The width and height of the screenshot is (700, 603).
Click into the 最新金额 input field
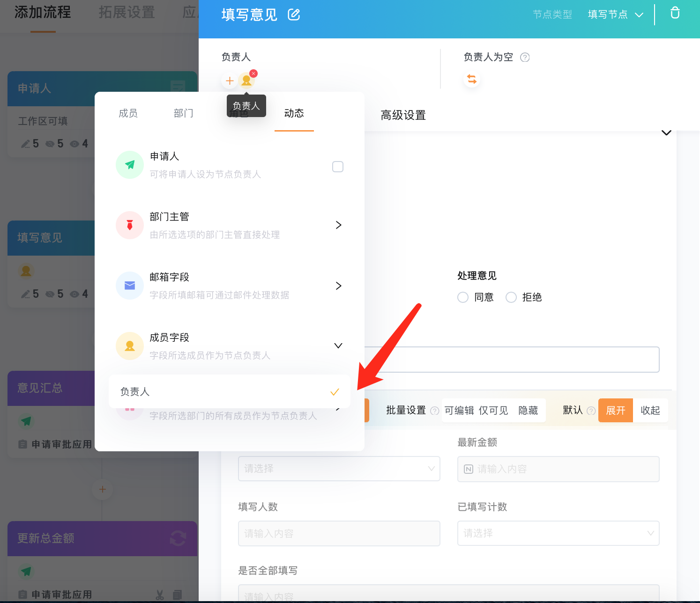(559, 469)
